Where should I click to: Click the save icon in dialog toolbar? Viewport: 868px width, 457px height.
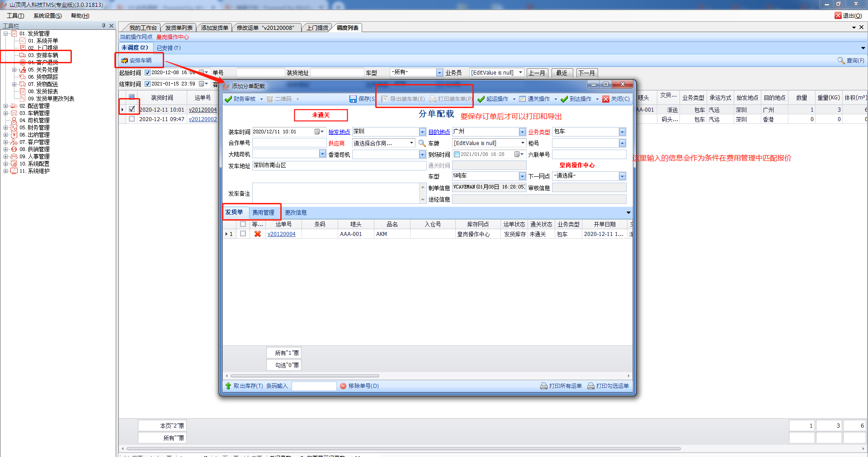(x=353, y=99)
